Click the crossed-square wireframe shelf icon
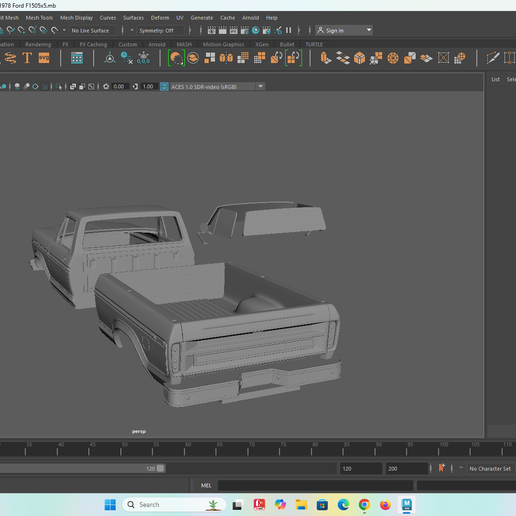This screenshot has height=516, width=516. pos(443,58)
